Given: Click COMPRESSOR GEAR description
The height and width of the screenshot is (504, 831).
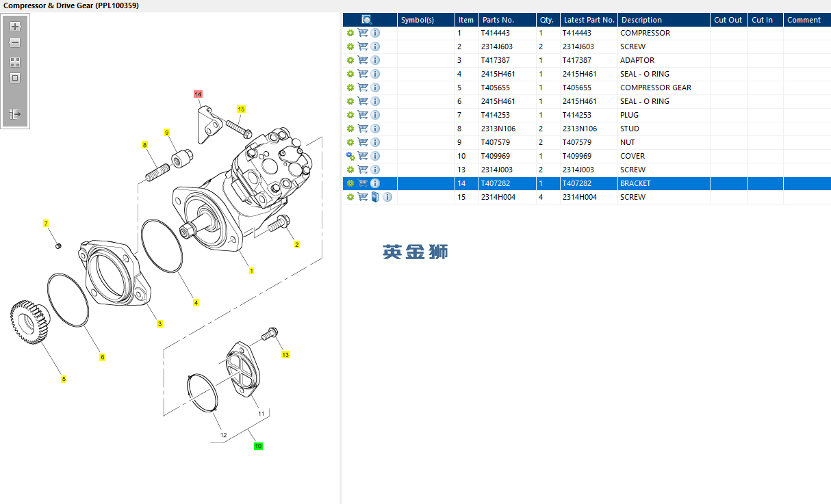Looking at the screenshot, I should point(656,88).
